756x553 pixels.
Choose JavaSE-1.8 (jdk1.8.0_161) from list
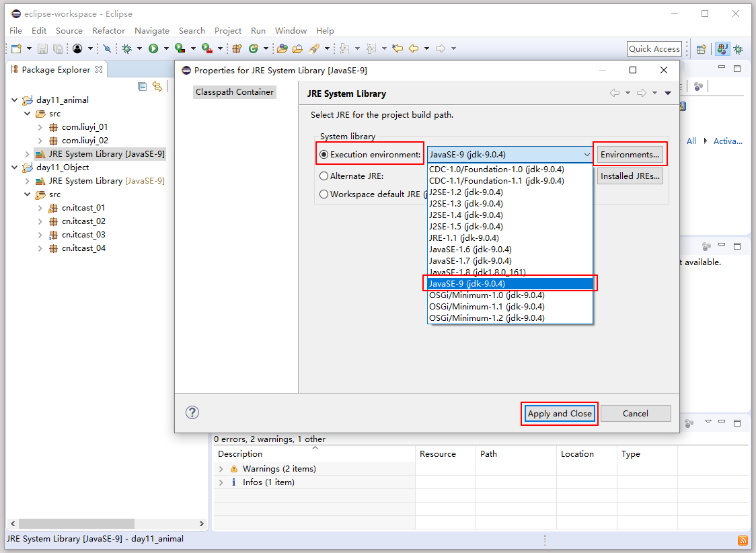tap(510, 272)
